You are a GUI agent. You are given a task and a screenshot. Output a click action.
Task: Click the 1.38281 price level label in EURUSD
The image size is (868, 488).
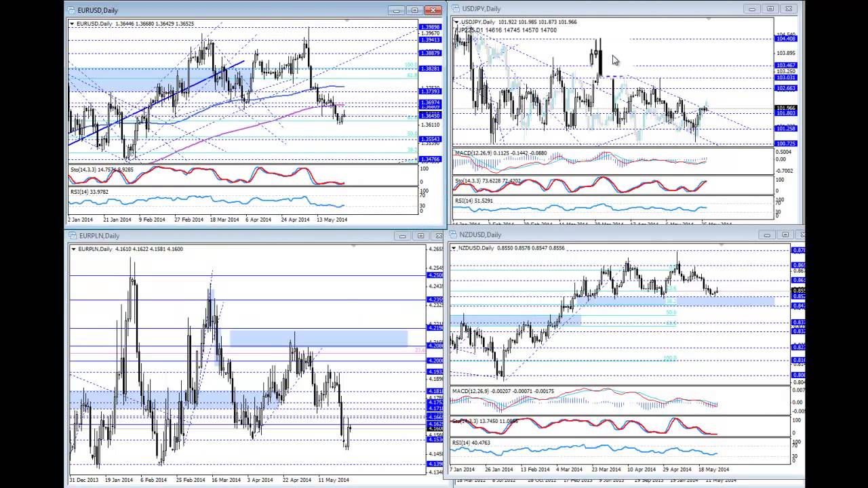click(430, 68)
